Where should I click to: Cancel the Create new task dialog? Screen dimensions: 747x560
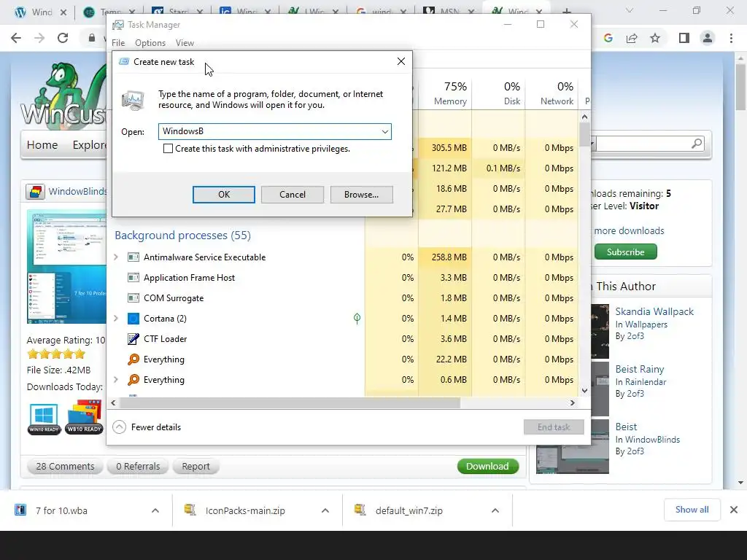tap(292, 194)
